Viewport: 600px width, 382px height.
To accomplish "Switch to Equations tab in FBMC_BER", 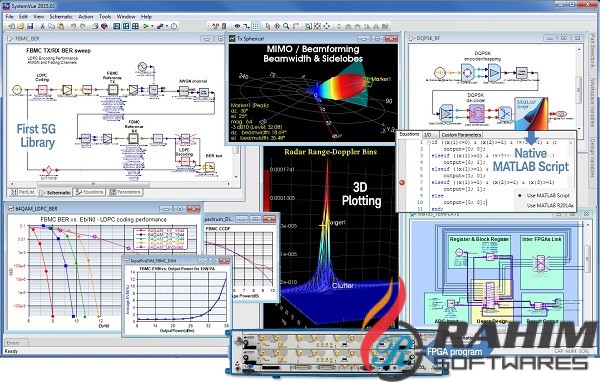I will (89, 192).
